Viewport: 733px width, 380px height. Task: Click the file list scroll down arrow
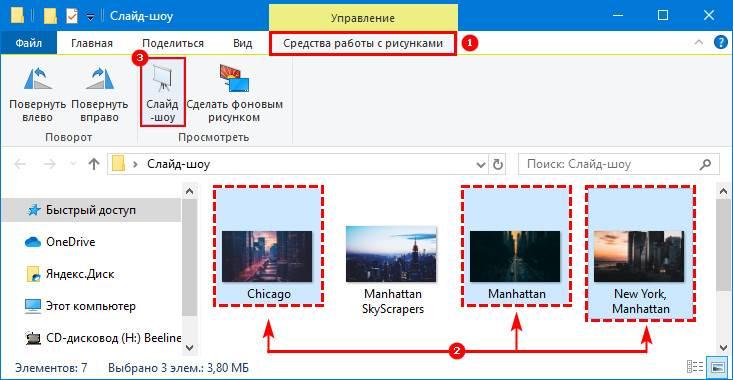[724, 347]
